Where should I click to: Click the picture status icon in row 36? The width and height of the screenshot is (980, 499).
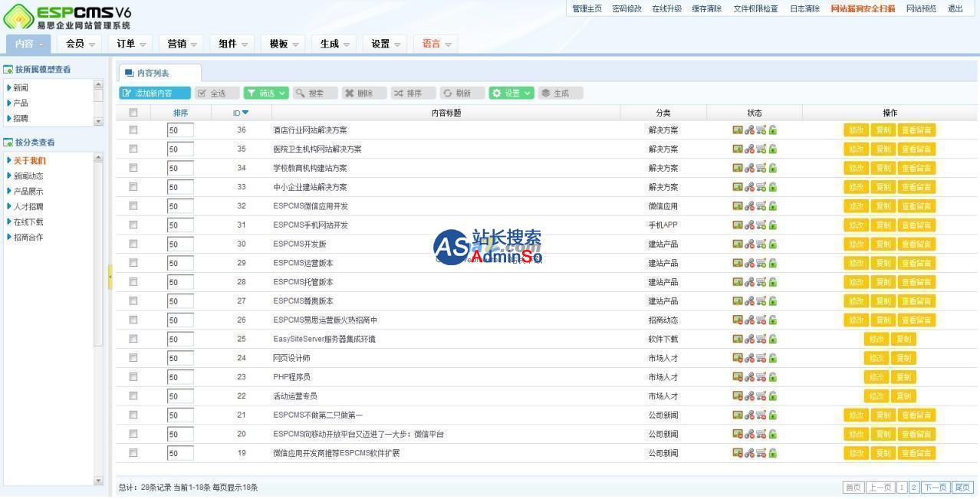click(737, 130)
